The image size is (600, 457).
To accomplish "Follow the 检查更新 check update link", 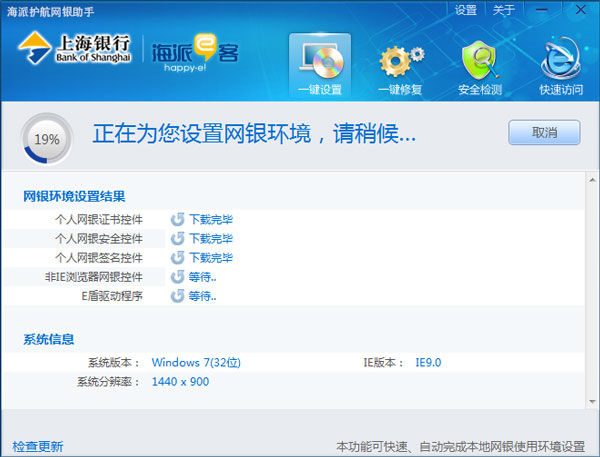I will tap(38, 446).
